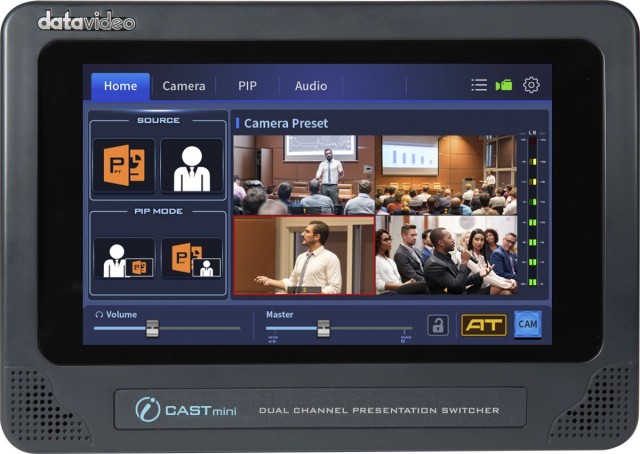This screenshot has height=454, width=640.
Task: Select the audience with chart preset thumbnail
Action: [x=446, y=174]
